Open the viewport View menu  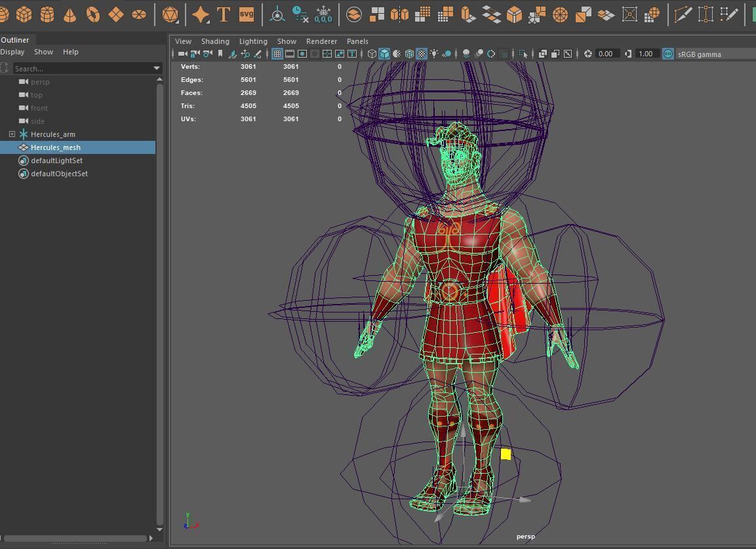tap(183, 41)
